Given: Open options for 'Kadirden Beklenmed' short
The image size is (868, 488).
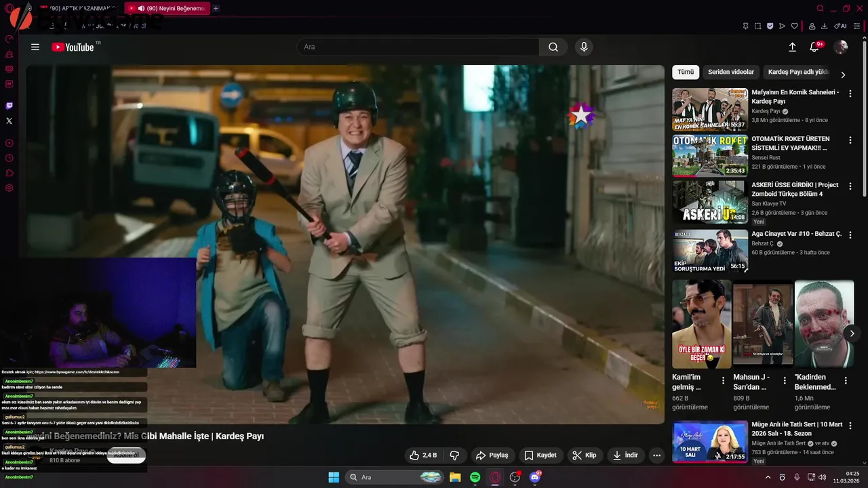Looking at the screenshot, I should coord(846,380).
